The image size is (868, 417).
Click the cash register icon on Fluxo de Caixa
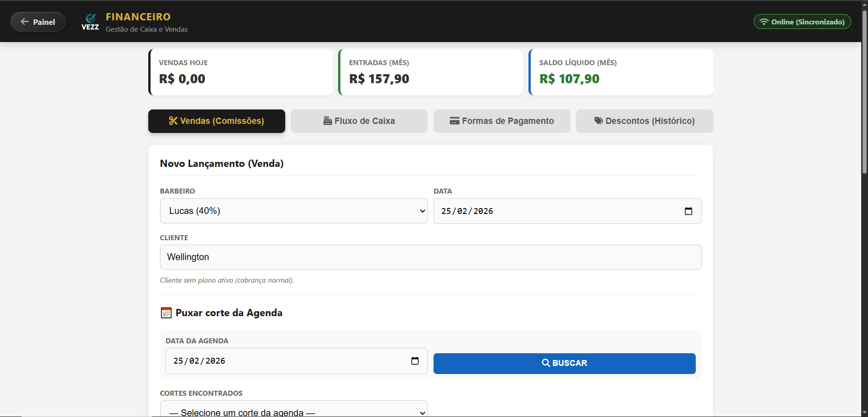click(328, 121)
